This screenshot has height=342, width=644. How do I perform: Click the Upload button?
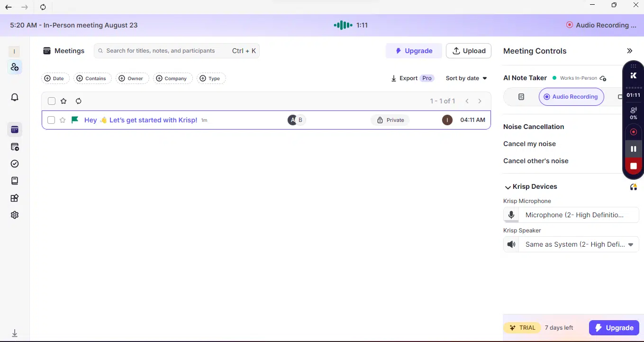coord(469,51)
